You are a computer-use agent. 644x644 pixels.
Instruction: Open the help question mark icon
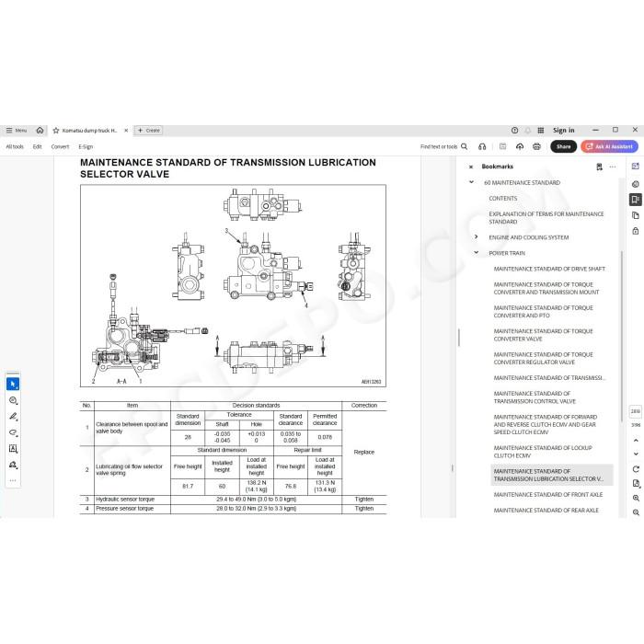[514, 131]
